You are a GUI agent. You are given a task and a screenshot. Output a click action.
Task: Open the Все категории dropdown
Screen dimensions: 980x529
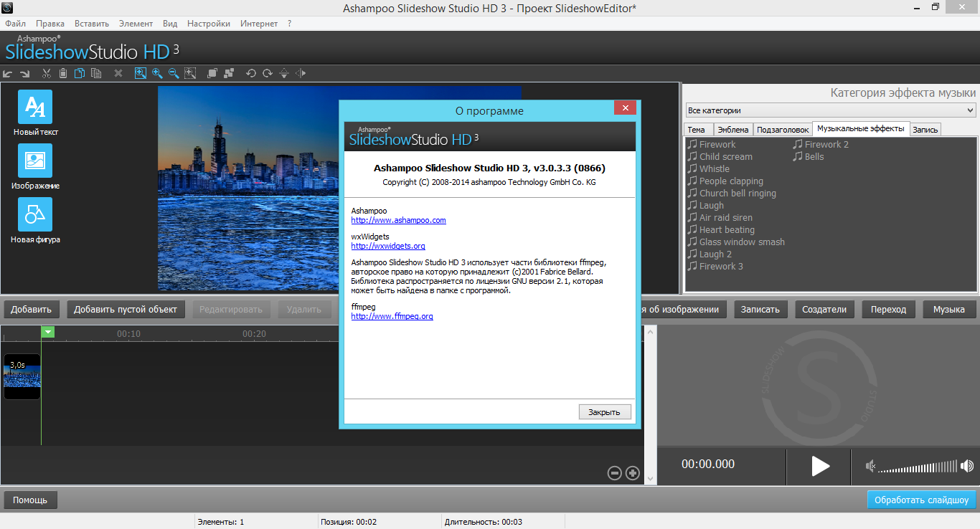(830, 110)
